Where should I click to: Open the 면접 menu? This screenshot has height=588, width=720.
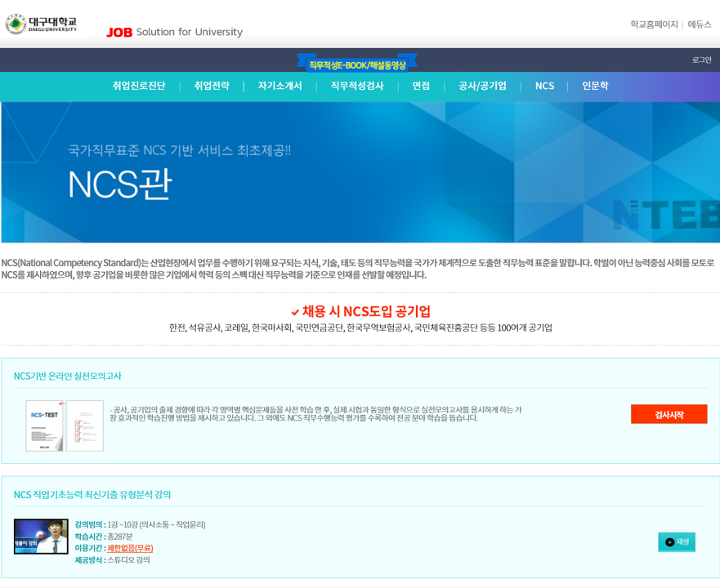coord(421,86)
